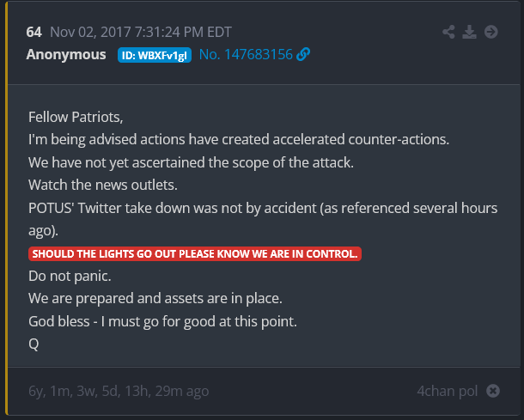Viewport: 524px width, 420px height.
Task: Click the 4chan pol source label
Action: point(447,391)
